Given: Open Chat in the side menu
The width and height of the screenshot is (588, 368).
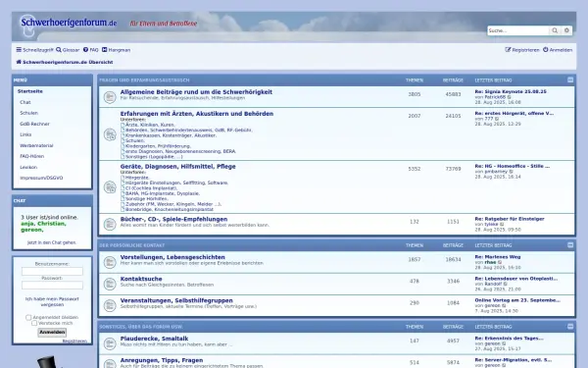Looking at the screenshot, I should point(25,102).
